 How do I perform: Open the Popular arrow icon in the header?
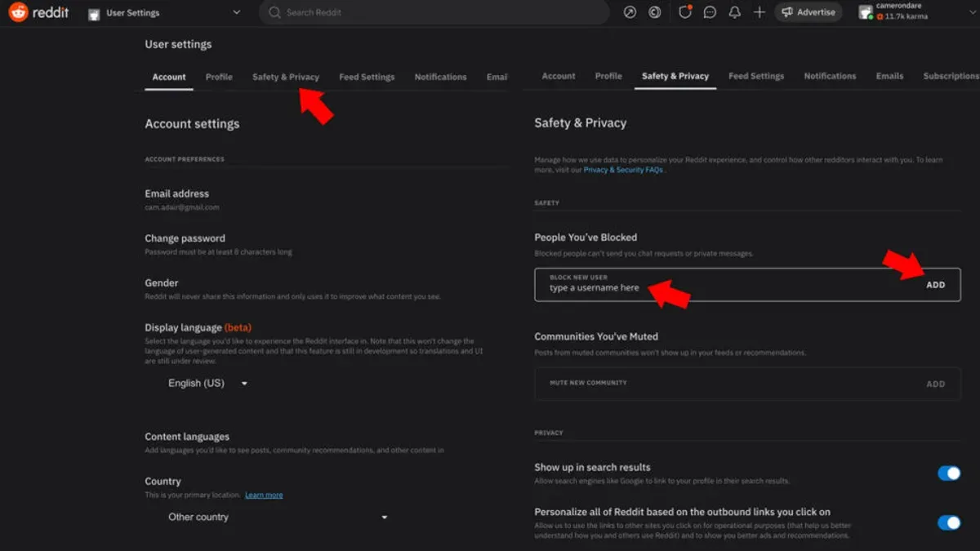(x=630, y=12)
